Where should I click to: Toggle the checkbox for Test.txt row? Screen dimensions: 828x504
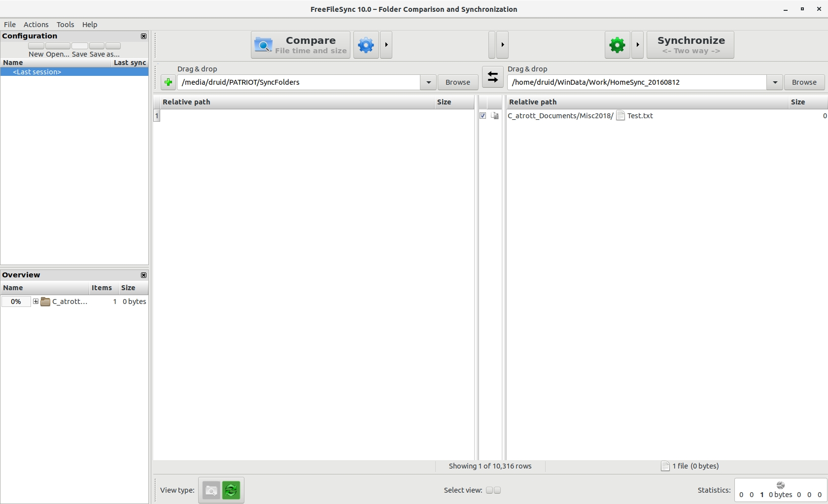pyautogui.click(x=483, y=116)
